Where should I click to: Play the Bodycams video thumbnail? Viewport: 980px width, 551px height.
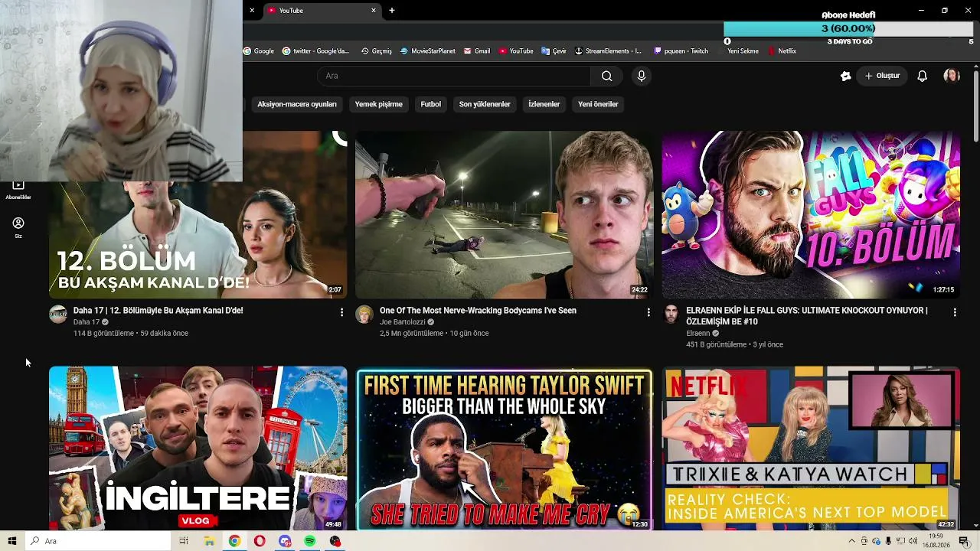click(x=504, y=214)
